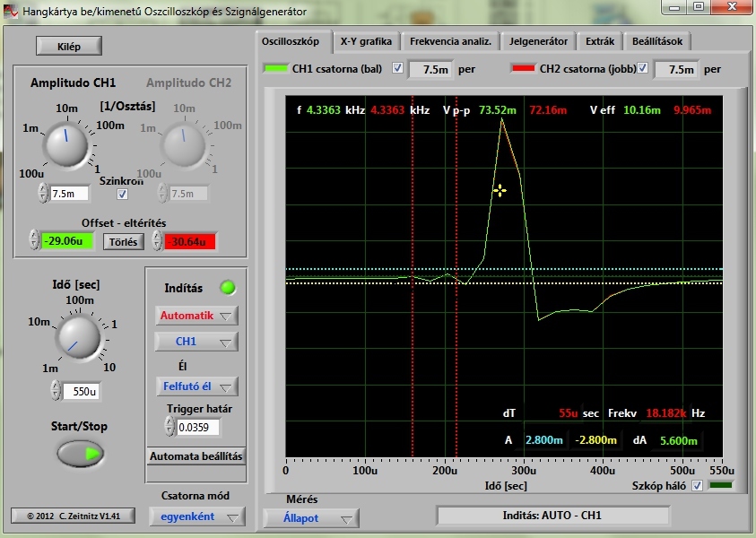
Task: Open the Frekvencia analiz. tab
Action: tap(450, 41)
